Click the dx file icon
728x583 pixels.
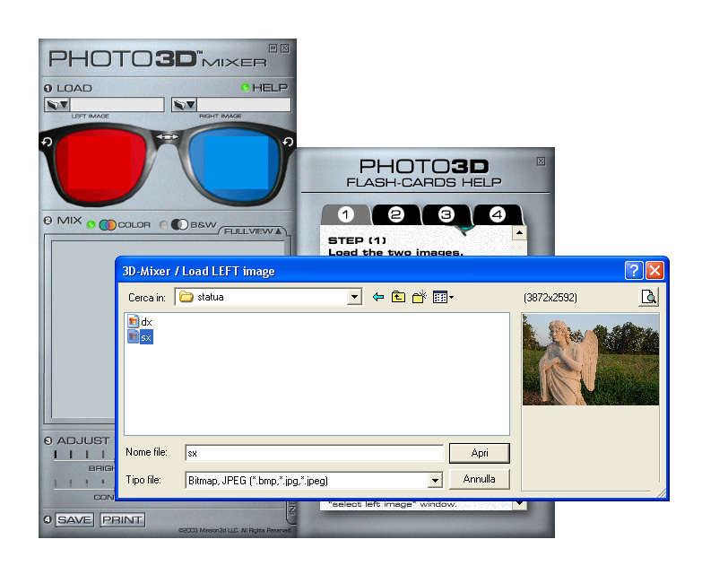pos(134,321)
